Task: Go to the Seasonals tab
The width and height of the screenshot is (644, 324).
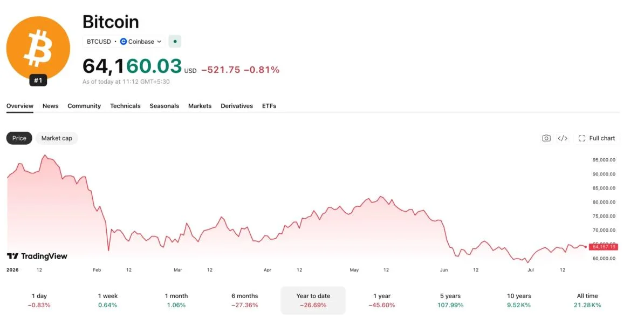Action: click(x=165, y=106)
